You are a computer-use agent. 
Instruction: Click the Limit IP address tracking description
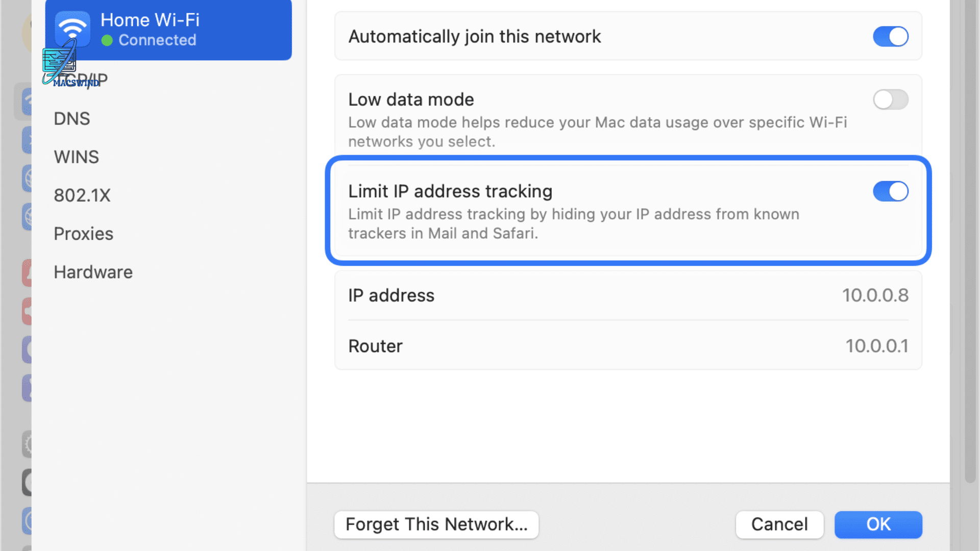574,223
